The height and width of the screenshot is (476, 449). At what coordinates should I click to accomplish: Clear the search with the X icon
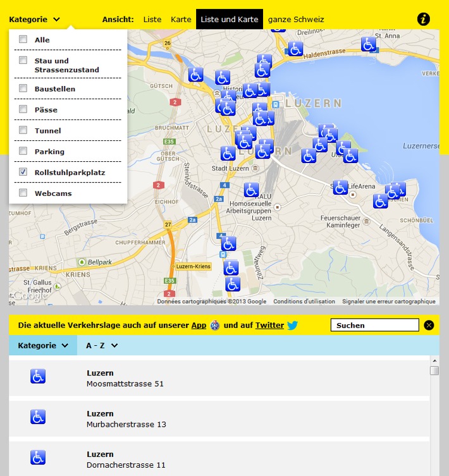coord(429,326)
